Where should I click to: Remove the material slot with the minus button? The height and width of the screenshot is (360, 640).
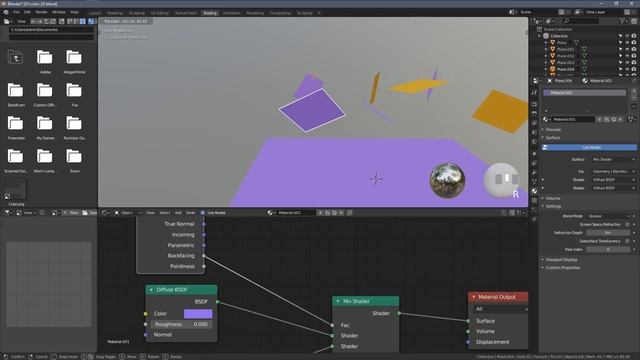point(634,99)
